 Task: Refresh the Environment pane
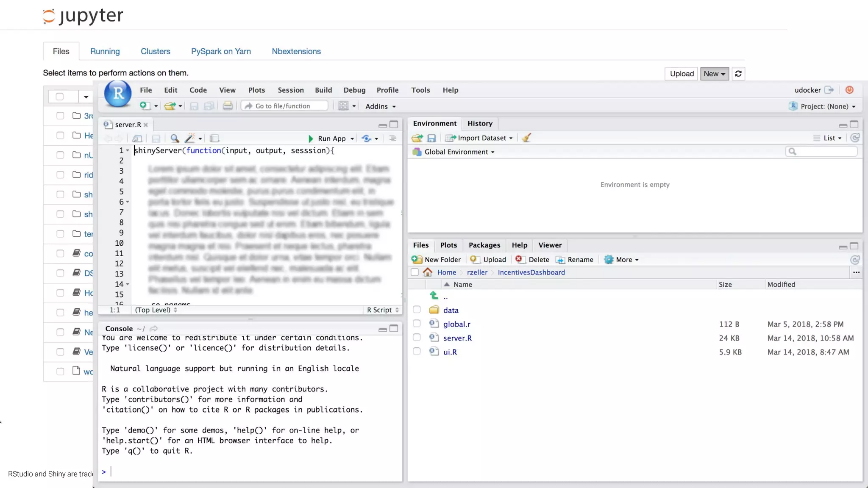[x=855, y=138]
